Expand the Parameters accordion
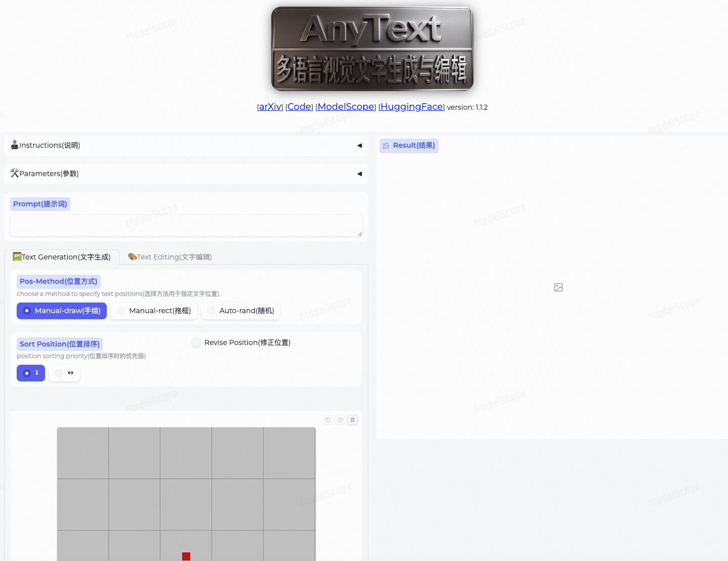728x561 pixels. click(186, 174)
